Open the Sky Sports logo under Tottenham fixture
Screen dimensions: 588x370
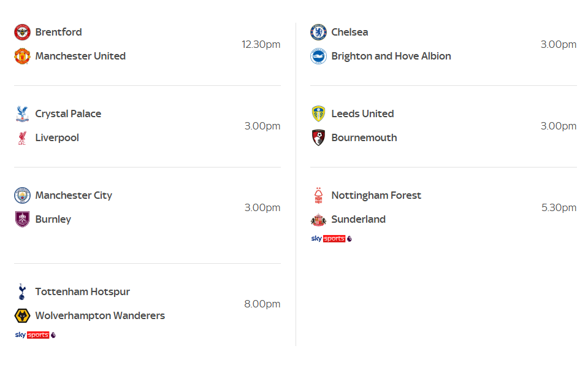pyautogui.click(x=35, y=335)
